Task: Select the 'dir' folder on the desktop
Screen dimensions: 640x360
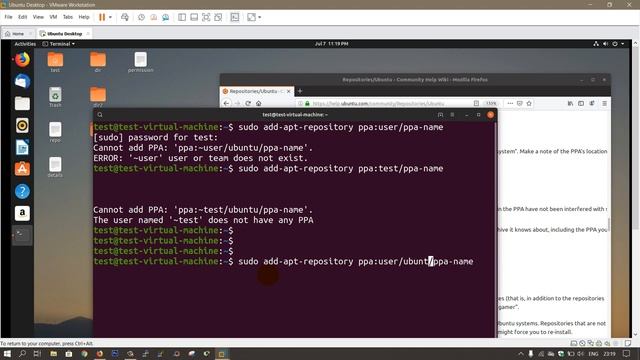Action: (98, 62)
